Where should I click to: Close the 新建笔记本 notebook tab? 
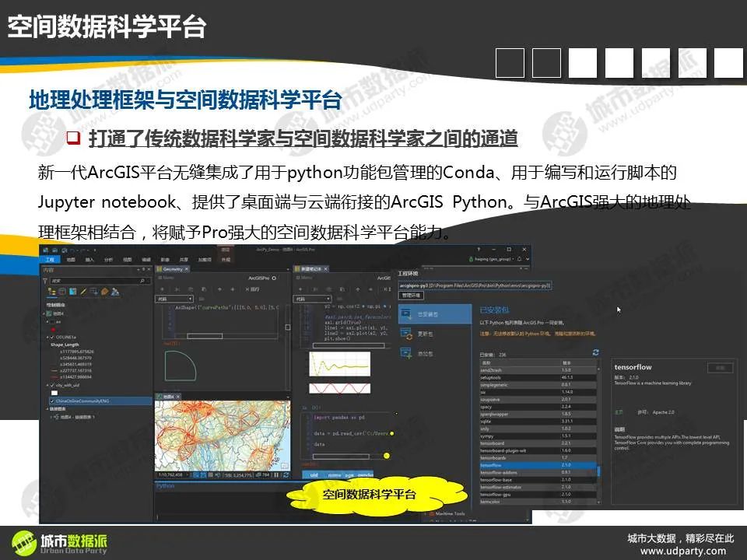(326, 269)
